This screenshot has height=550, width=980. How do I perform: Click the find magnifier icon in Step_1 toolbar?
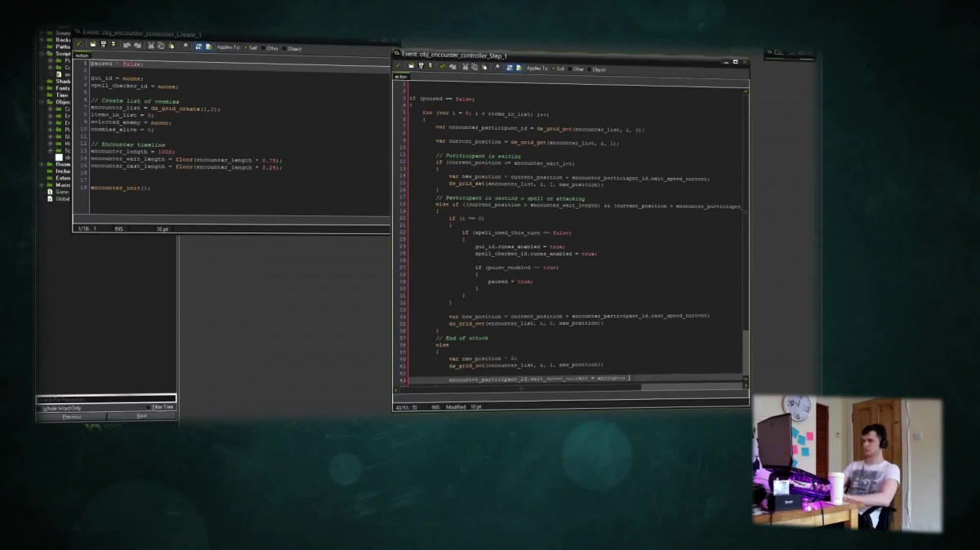[x=497, y=67]
